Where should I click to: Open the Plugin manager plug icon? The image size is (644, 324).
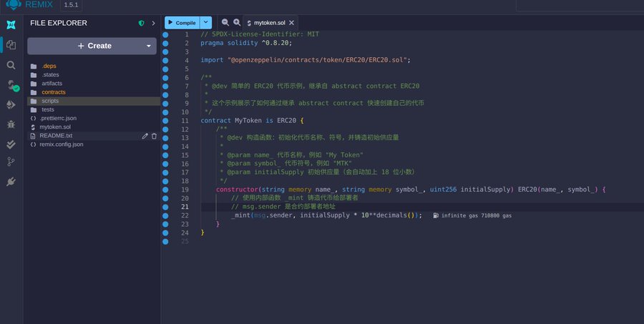[x=11, y=182]
